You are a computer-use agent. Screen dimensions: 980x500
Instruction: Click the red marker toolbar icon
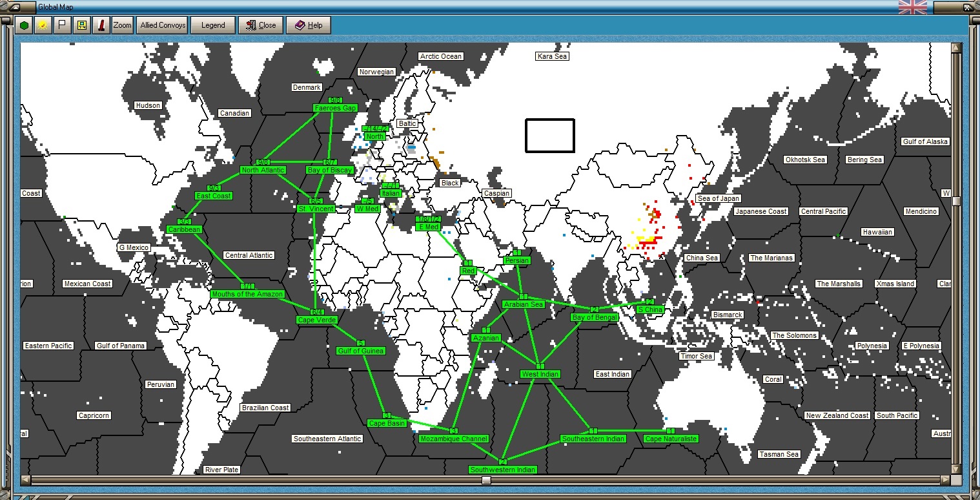click(x=101, y=25)
